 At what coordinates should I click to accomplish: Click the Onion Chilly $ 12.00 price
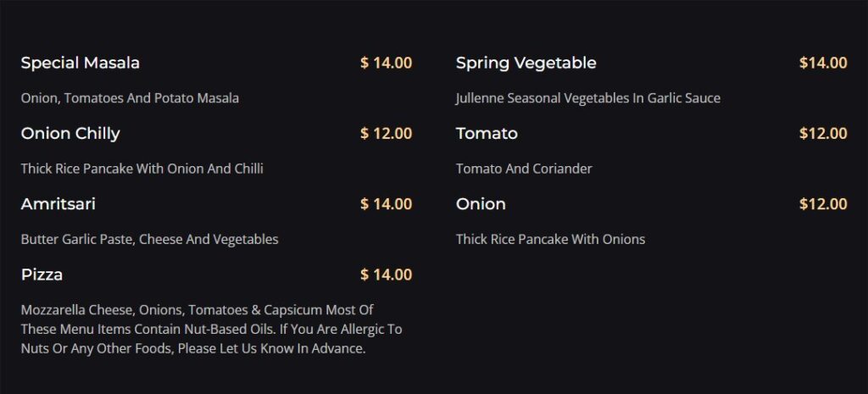tap(386, 134)
